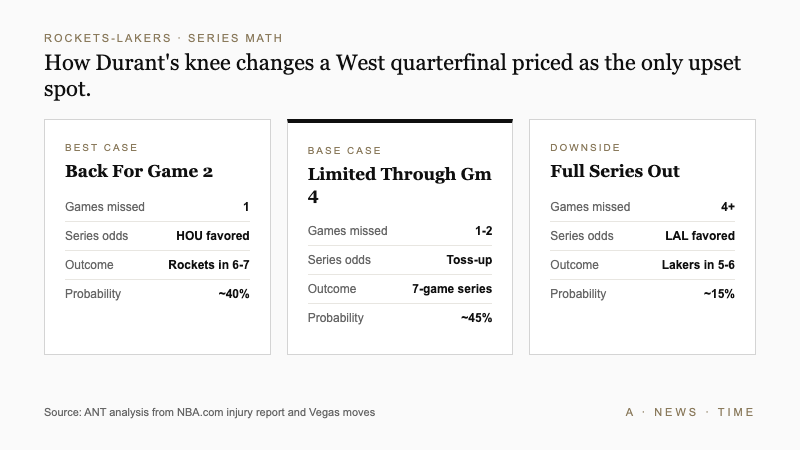Select the "HOU favored" series odds value

click(x=213, y=236)
